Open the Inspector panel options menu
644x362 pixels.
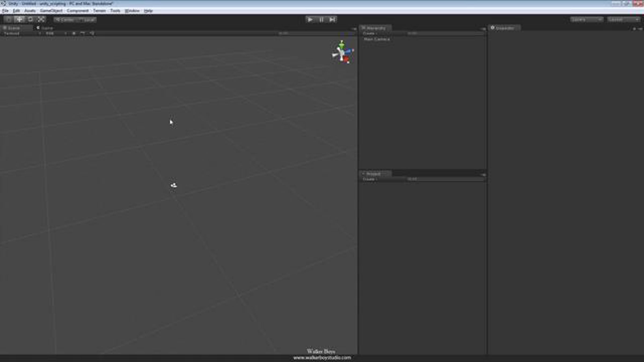coord(640,29)
